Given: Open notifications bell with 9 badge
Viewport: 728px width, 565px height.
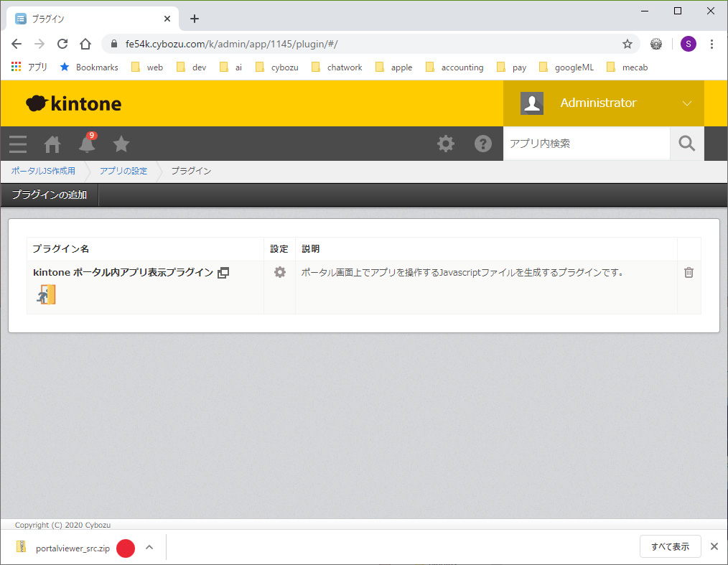Looking at the screenshot, I should [x=87, y=144].
